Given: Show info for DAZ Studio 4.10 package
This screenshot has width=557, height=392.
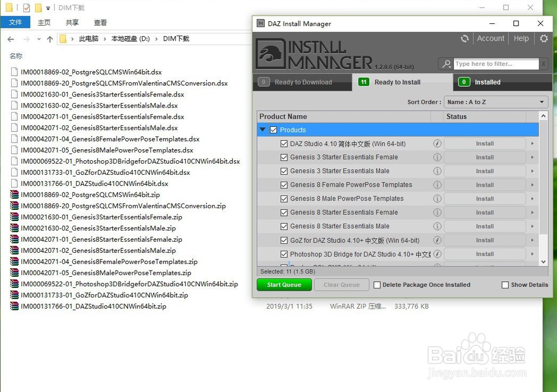Looking at the screenshot, I should (x=437, y=144).
